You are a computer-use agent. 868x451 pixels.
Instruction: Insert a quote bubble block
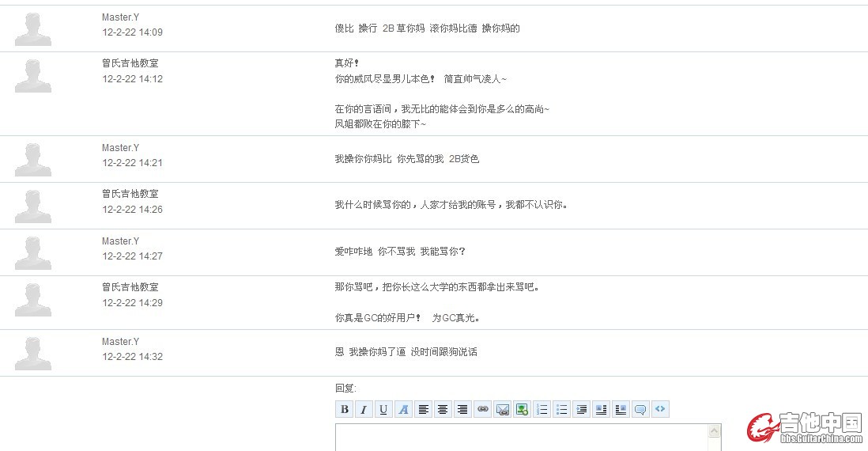pyautogui.click(x=640, y=409)
